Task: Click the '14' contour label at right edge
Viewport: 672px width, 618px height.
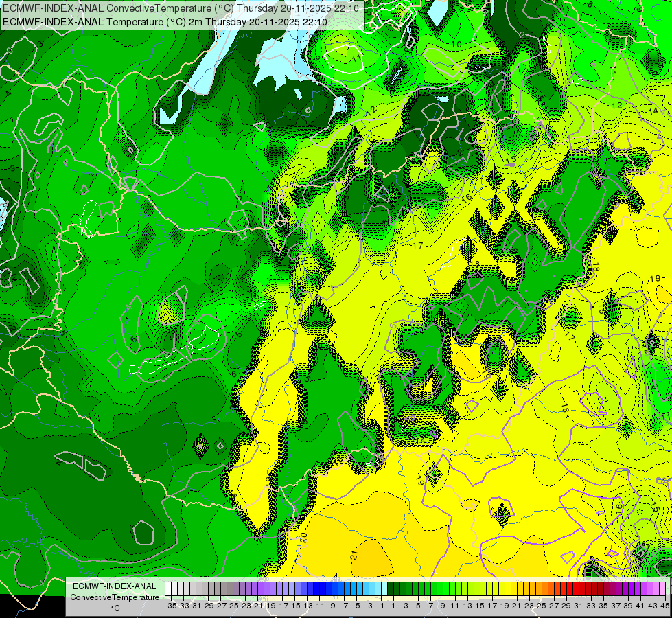Action: click(x=653, y=111)
